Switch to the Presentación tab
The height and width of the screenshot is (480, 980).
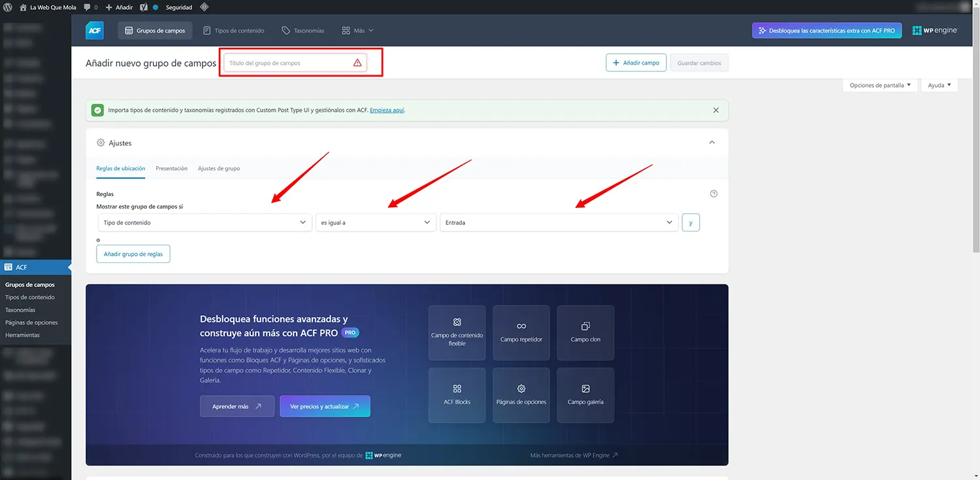[x=171, y=169]
